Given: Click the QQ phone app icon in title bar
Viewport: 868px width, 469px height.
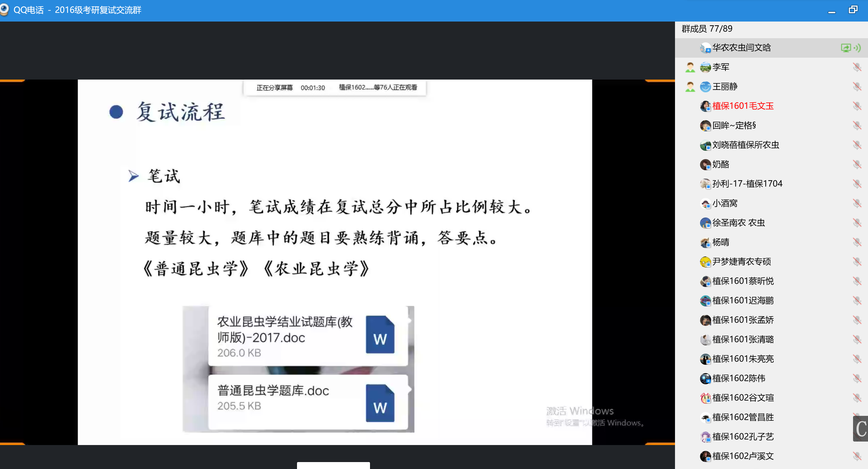Looking at the screenshot, I should click(5, 9).
